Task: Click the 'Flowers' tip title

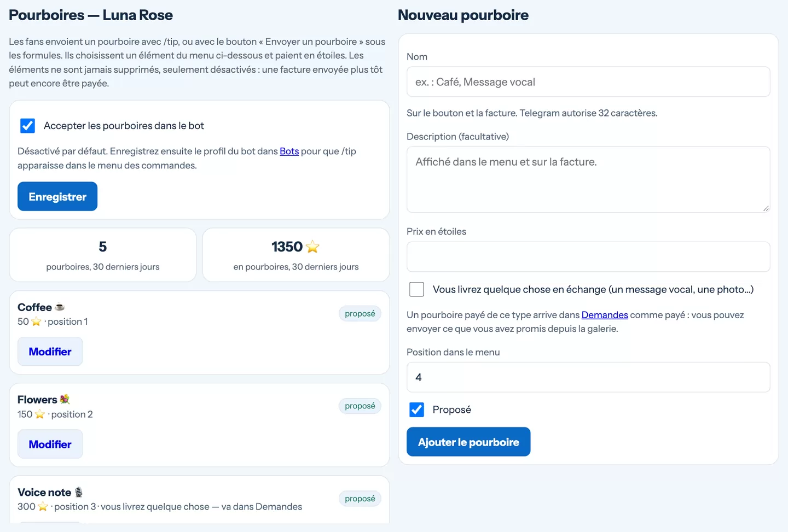Action: 37,400
